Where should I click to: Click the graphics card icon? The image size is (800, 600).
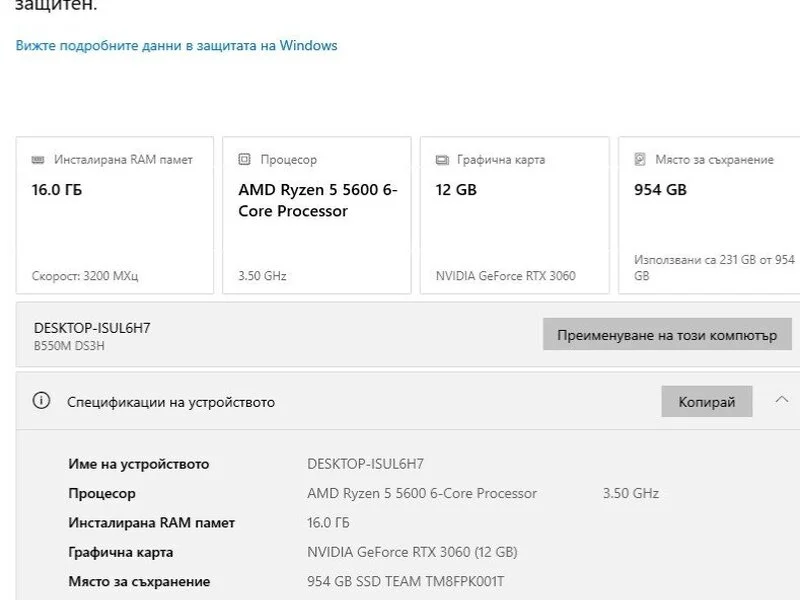pyautogui.click(x=442, y=160)
